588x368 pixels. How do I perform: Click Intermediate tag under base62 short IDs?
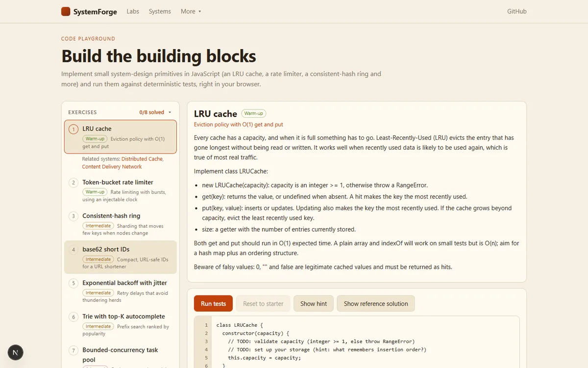[98, 259]
